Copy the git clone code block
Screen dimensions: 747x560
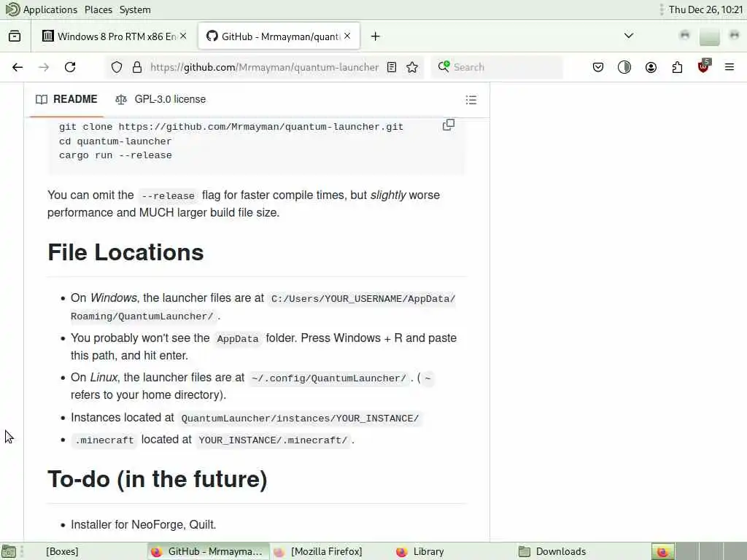click(449, 125)
